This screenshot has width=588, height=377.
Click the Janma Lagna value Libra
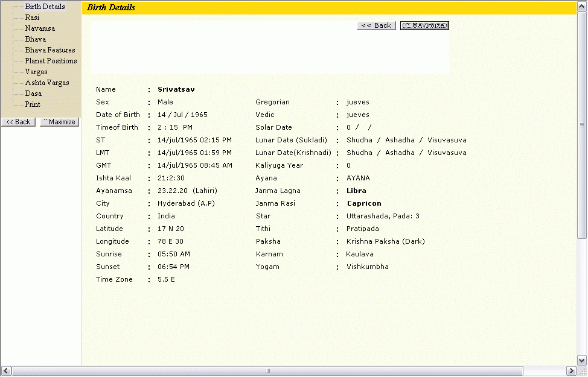[x=356, y=191]
